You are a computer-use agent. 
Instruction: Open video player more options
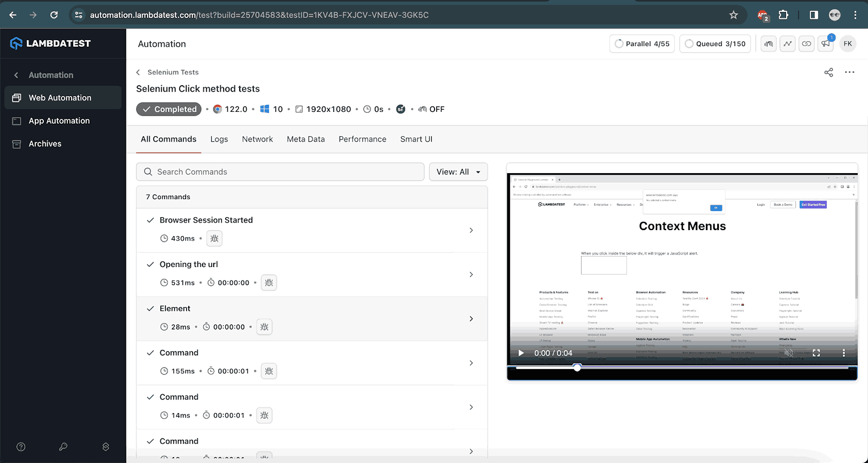point(844,353)
